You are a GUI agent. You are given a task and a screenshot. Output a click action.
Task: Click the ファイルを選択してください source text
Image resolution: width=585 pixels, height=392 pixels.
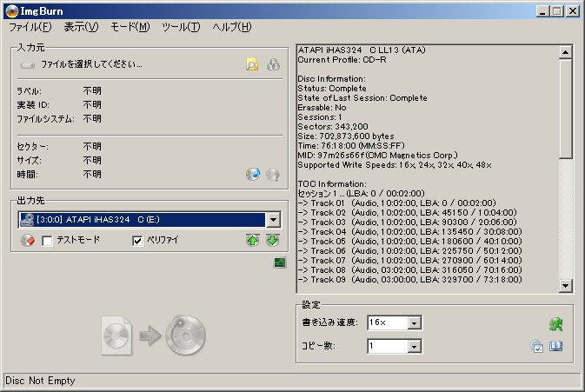point(91,64)
